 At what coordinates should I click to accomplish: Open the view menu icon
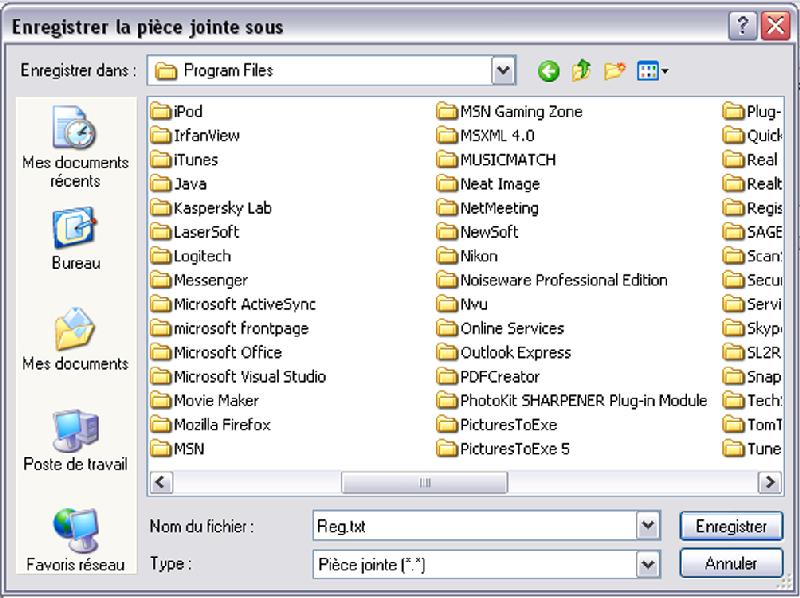click(652, 71)
